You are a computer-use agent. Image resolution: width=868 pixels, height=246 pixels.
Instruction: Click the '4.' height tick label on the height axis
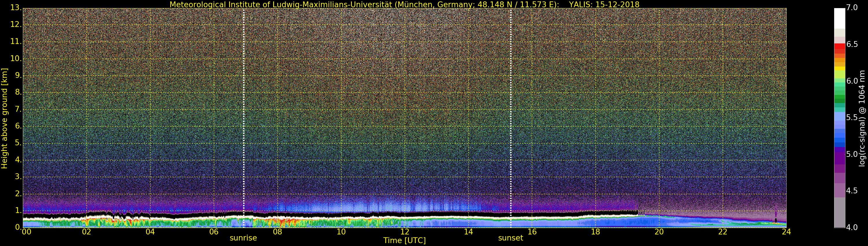coord(18,159)
